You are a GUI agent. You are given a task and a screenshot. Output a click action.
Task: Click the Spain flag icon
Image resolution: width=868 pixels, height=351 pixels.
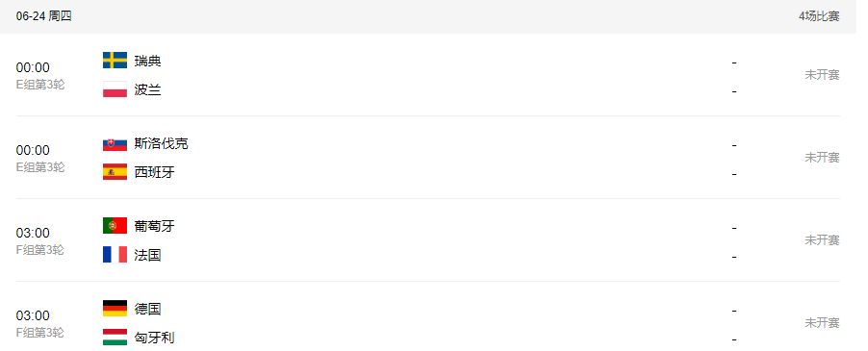[x=115, y=172]
